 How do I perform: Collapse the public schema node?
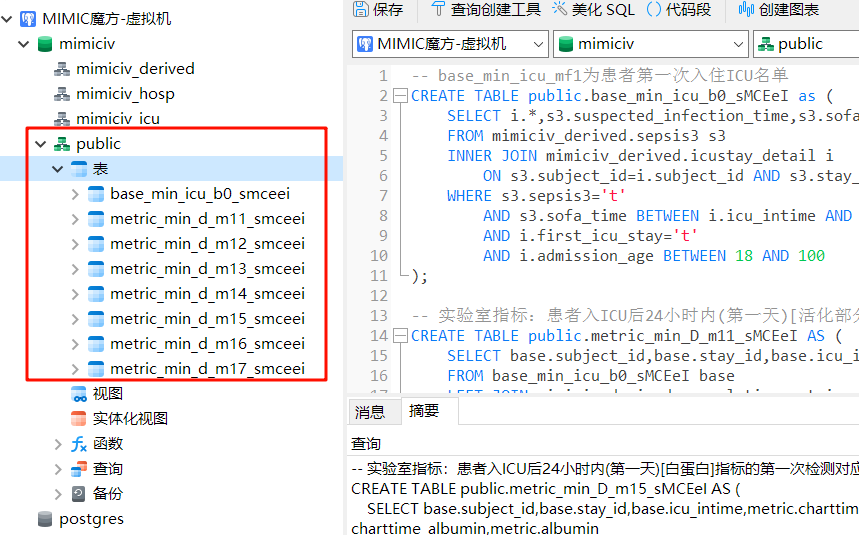coord(40,144)
